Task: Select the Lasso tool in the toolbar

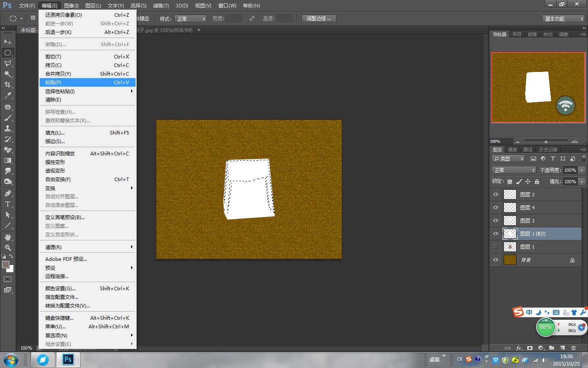Action: (7, 63)
